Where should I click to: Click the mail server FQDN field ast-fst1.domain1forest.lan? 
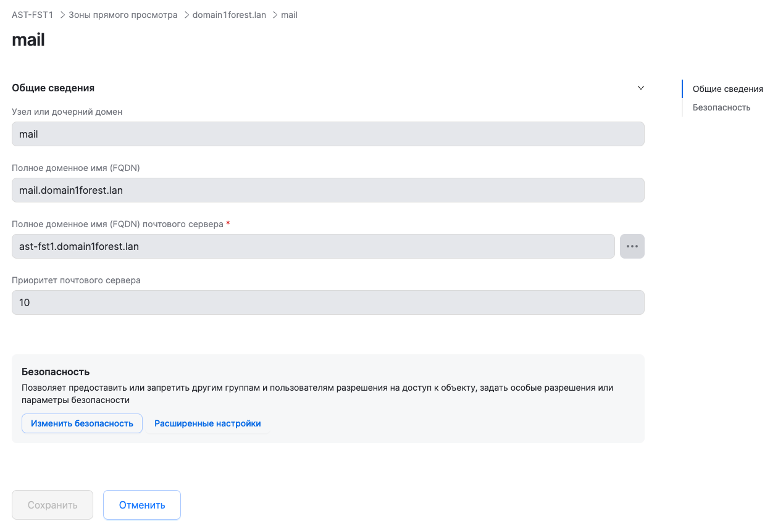click(x=313, y=246)
